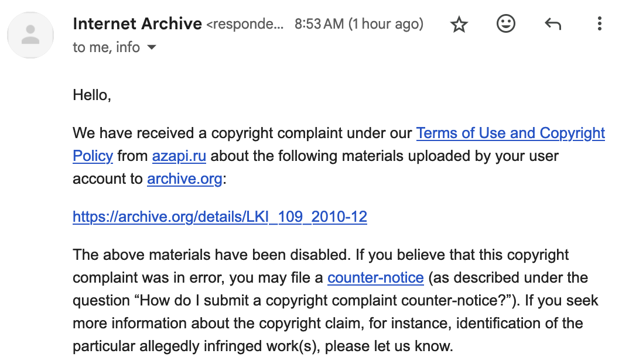Visit the azapi.ru link
This screenshot has width=629, height=364.
[x=179, y=156]
